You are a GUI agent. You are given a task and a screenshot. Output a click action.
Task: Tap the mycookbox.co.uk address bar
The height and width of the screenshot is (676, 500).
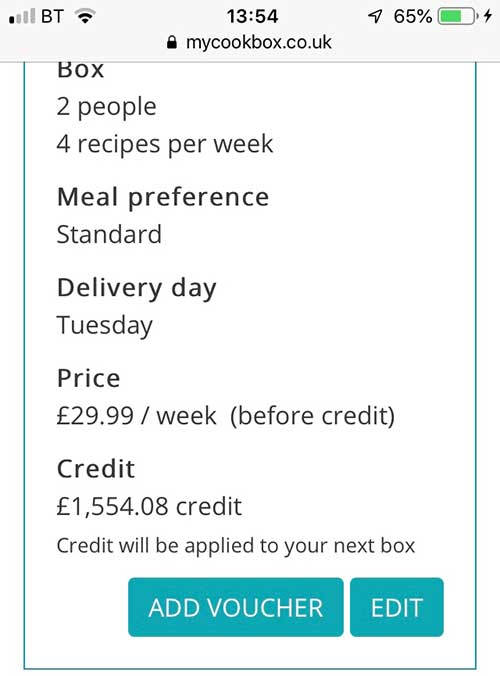(x=249, y=42)
